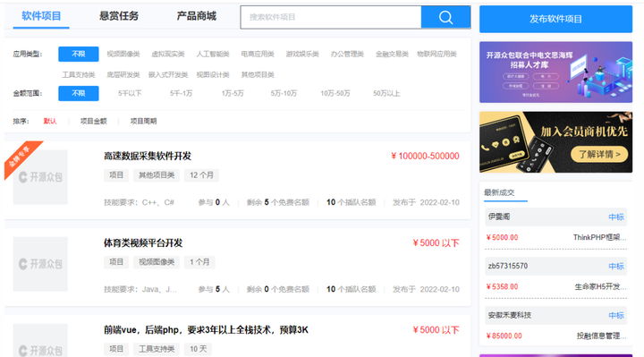Open the ThinkPHP框架 deal entry

coord(599,237)
